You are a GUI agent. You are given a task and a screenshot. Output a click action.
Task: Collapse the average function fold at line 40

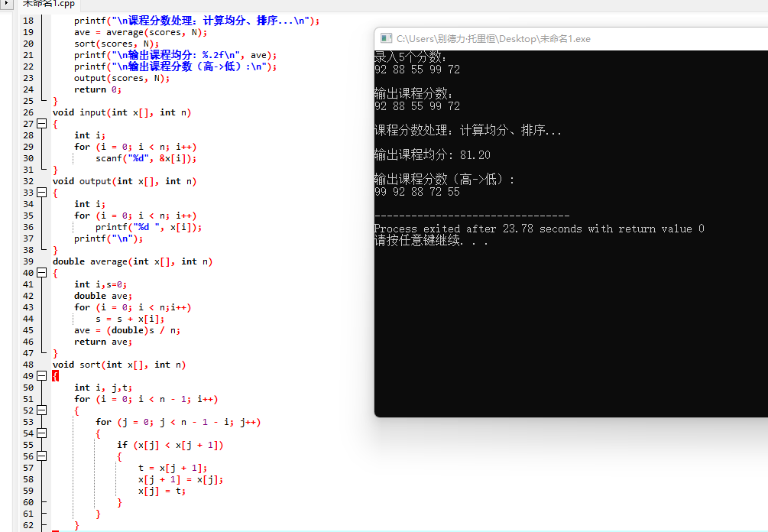tap(42, 273)
